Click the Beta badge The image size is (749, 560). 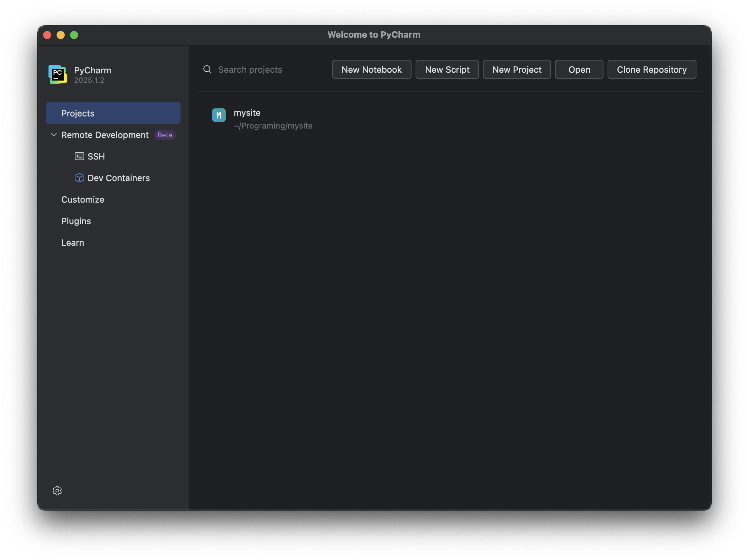tap(165, 135)
